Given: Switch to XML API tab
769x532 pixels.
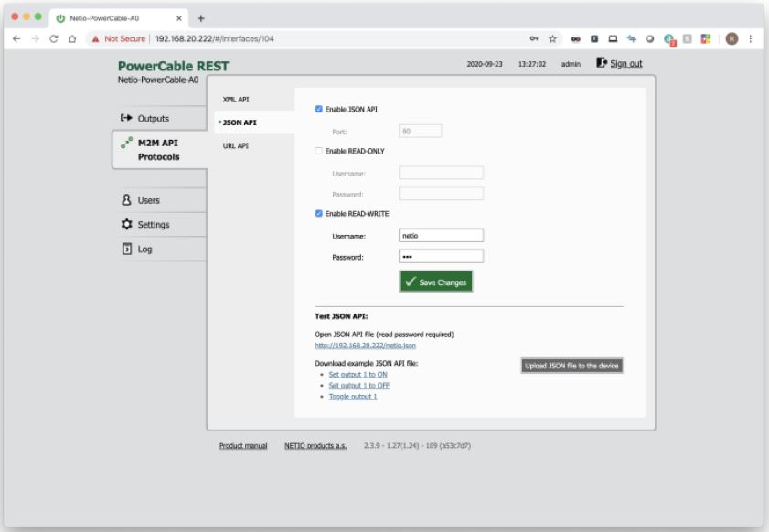Looking at the screenshot, I should coord(236,99).
